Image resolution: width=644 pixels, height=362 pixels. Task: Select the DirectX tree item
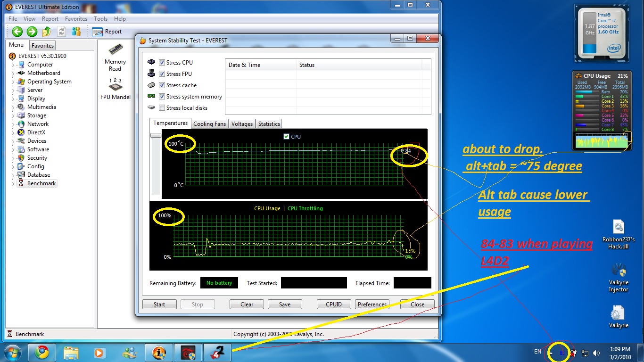point(36,132)
